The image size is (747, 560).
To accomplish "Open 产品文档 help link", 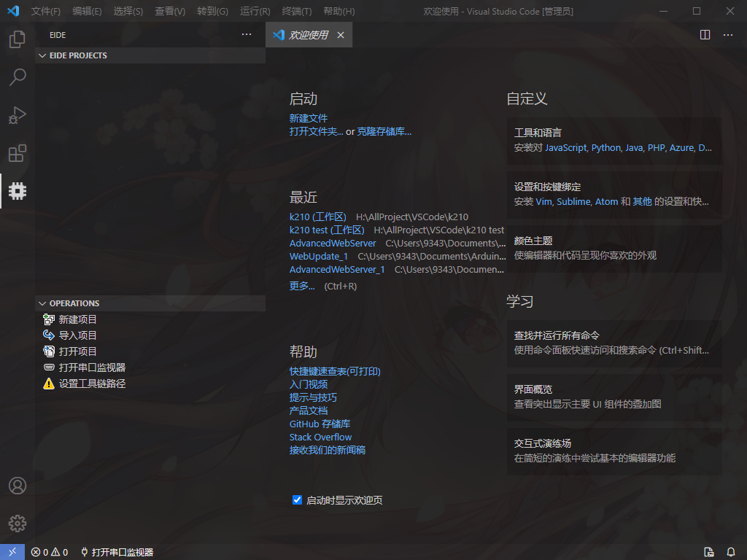I will (x=309, y=411).
